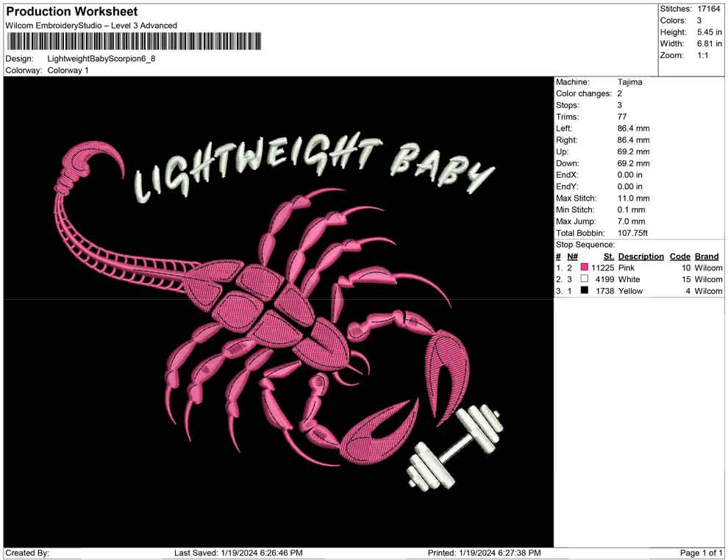The image size is (728, 560).
Task: Click the Code column header
Action: pos(680,256)
